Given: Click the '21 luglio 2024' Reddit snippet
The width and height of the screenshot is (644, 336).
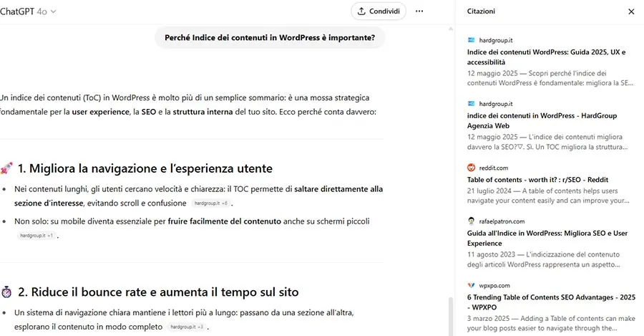Looking at the screenshot, I should (x=548, y=196).
